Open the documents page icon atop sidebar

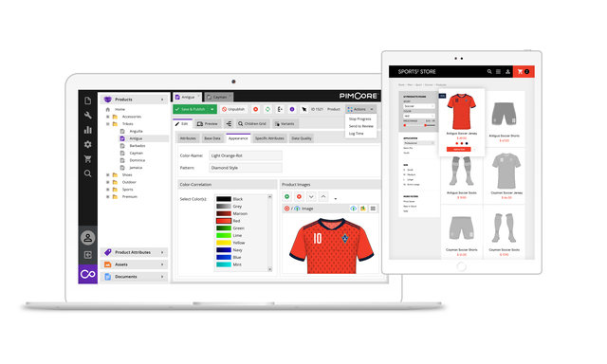[x=88, y=101]
